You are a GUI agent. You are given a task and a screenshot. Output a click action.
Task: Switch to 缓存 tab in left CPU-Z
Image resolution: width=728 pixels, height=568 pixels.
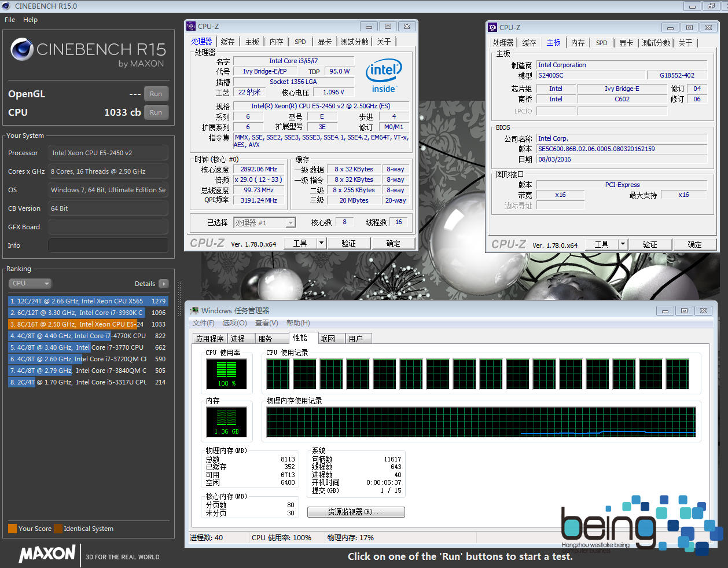point(228,42)
